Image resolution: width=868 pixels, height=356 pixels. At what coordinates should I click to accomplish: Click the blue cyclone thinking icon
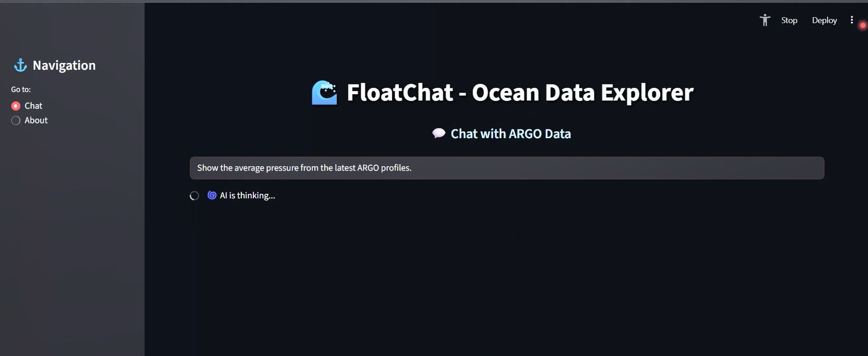click(x=212, y=195)
